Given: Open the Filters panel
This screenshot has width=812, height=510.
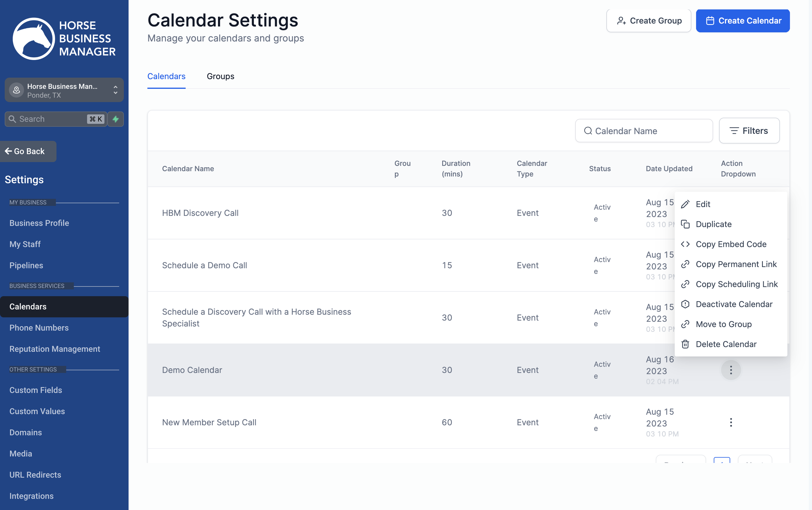Looking at the screenshot, I should click(749, 131).
